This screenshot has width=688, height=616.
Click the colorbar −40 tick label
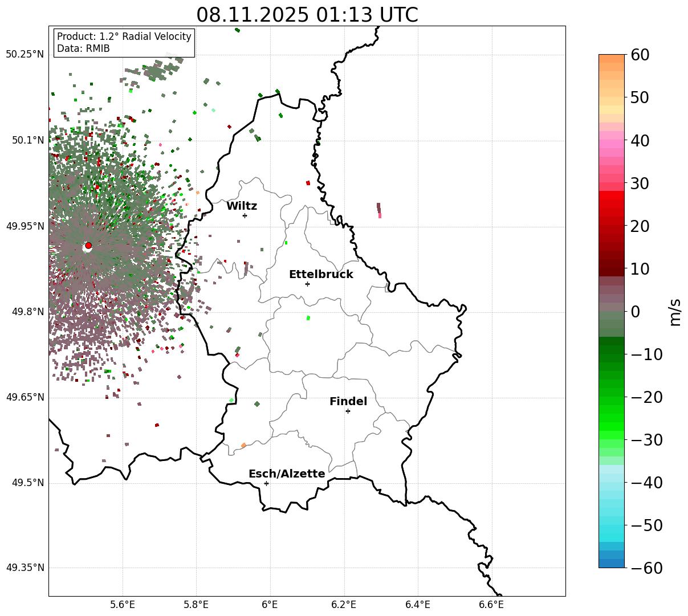click(x=646, y=483)
